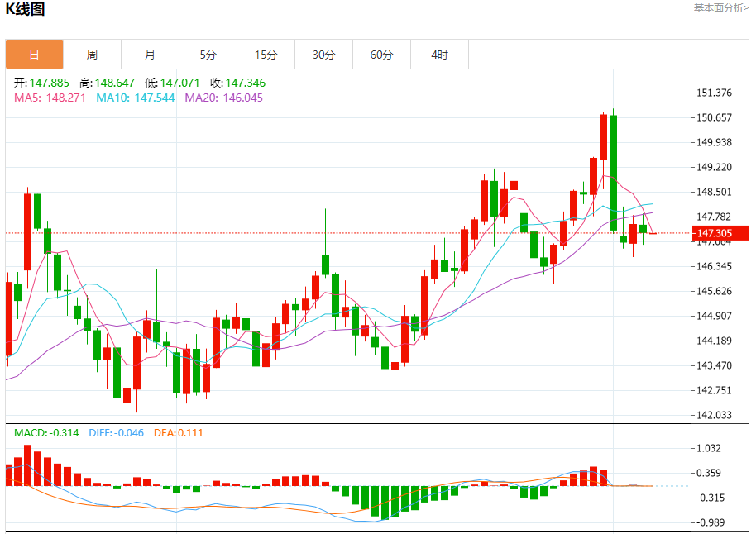Click the 低:147.071 low value
Image resolution: width=756 pixels, height=534 pixels.
point(172,83)
